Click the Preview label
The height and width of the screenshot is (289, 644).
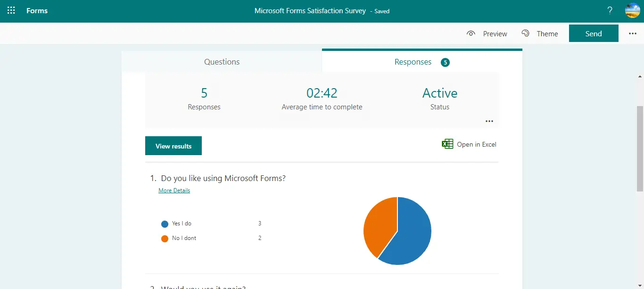click(x=495, y=34)
